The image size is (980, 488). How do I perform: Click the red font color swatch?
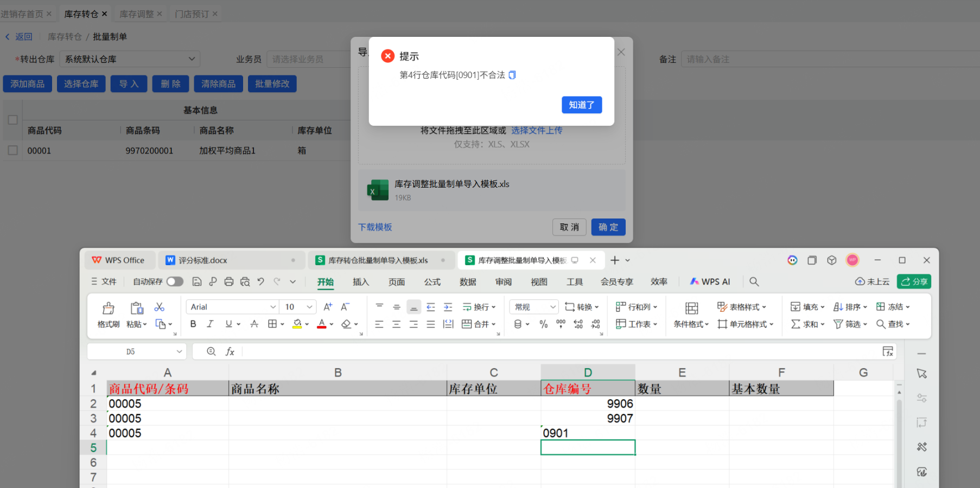[x=322, y=324]
